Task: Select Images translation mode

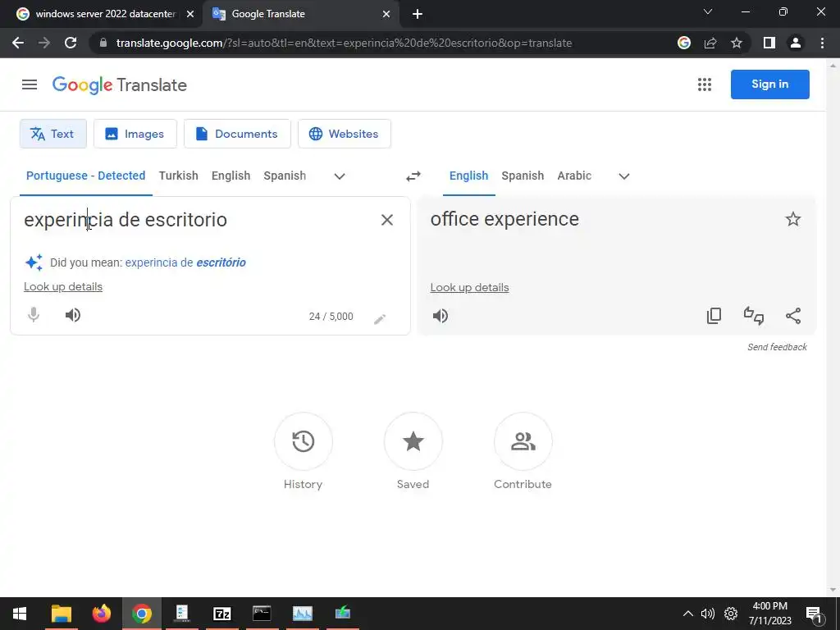Action: pyautogui.click(x=135, y=134)
